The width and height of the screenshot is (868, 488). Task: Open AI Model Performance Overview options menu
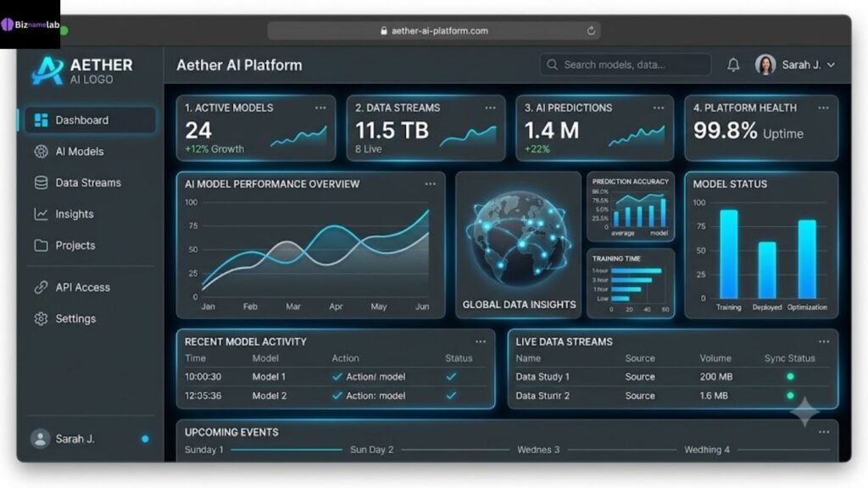coord(431,184)
